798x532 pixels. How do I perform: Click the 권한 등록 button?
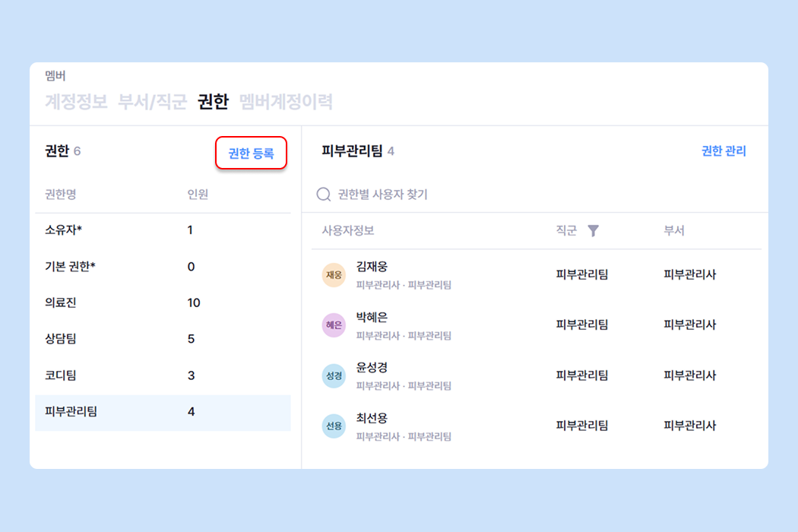(251, 154)
